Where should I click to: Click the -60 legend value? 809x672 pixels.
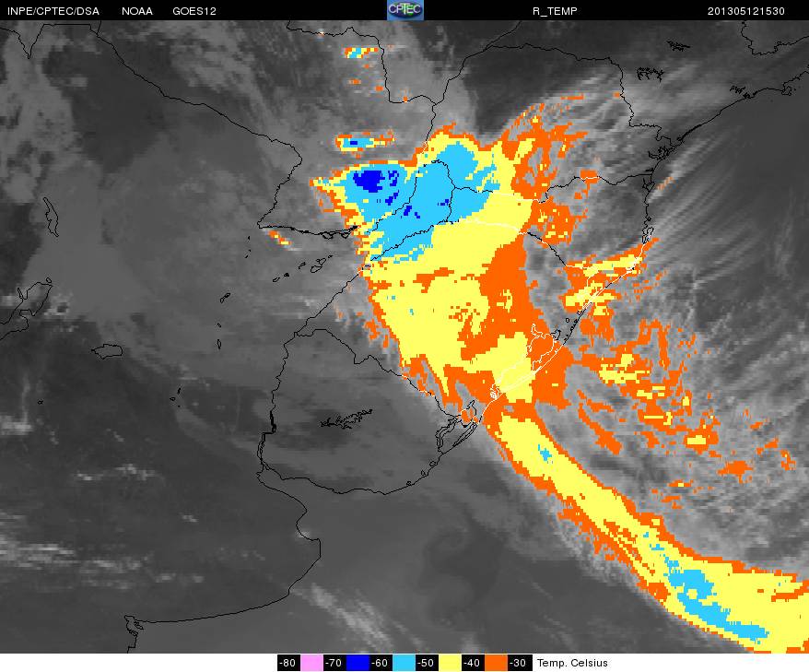[381, 663]
